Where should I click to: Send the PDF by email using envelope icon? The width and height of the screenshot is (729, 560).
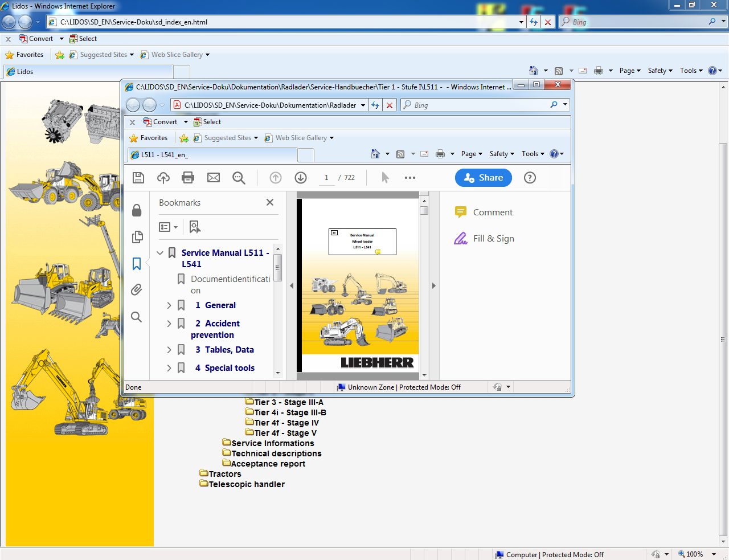tap(214, 178)
